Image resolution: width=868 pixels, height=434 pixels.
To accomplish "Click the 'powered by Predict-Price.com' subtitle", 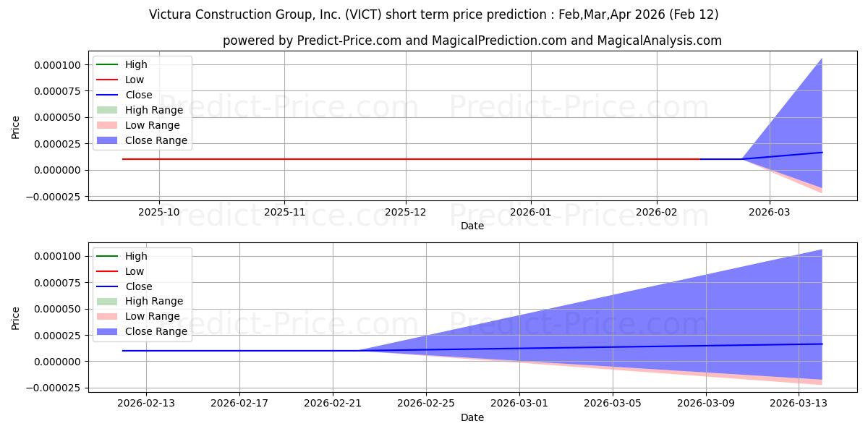I will pyautogui.click(x=472, y=41).
